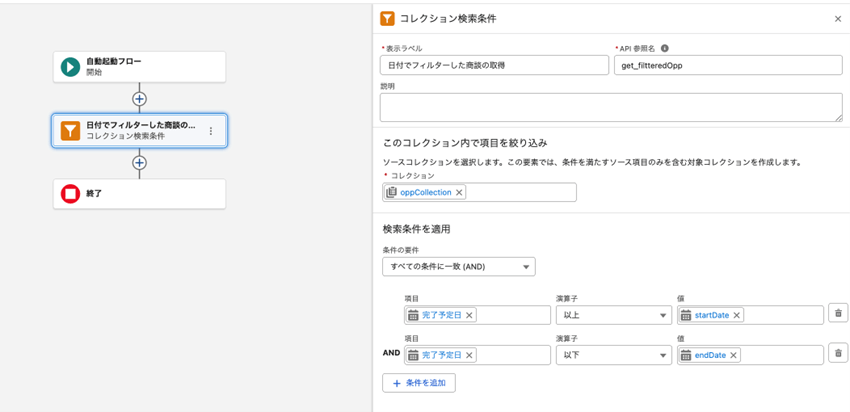Clear the endDate value pill
The width and height of the screenshot is (850, 412).
[733, 355]
